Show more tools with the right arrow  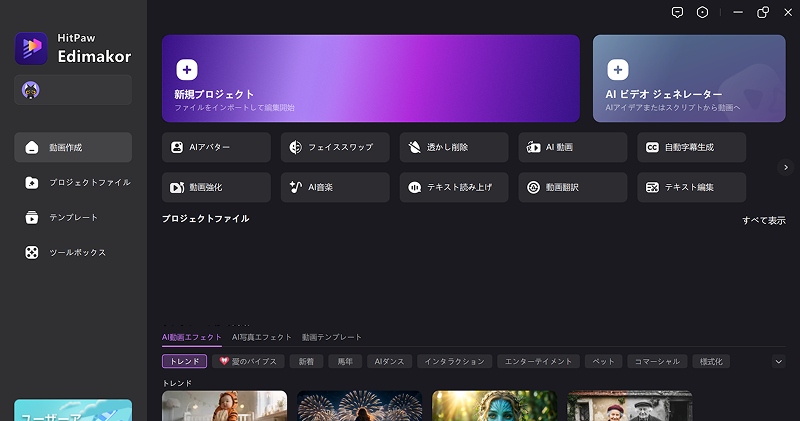point(786,167)
